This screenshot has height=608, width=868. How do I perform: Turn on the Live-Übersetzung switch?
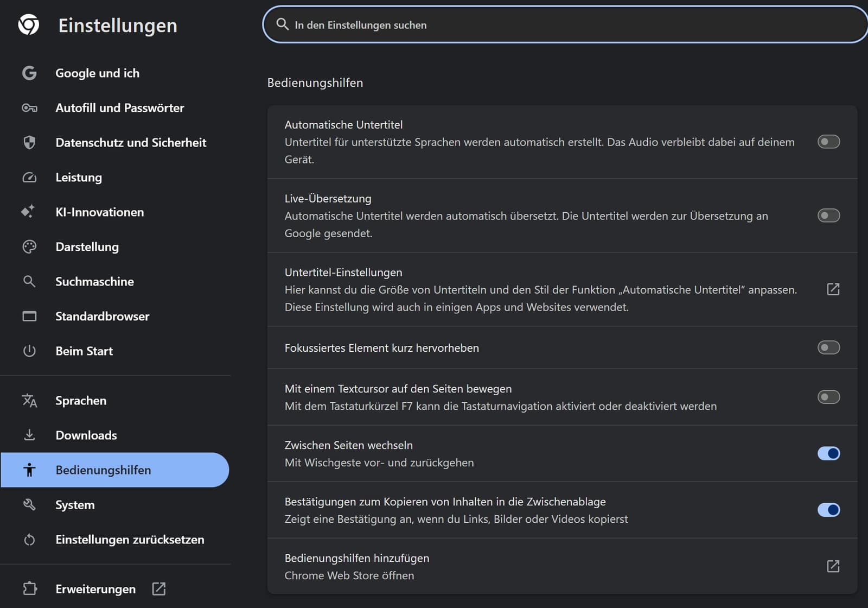click(828, 216)
